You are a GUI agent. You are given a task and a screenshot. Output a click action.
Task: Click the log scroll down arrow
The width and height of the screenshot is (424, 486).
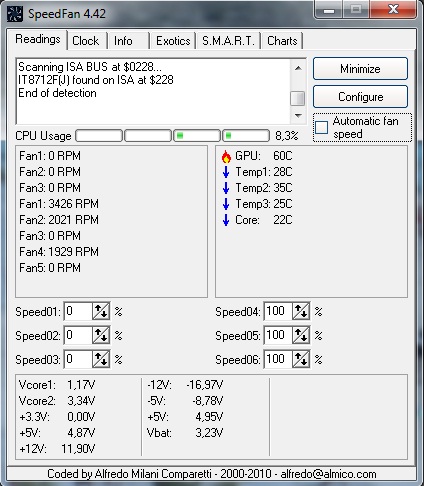point(298,116)
